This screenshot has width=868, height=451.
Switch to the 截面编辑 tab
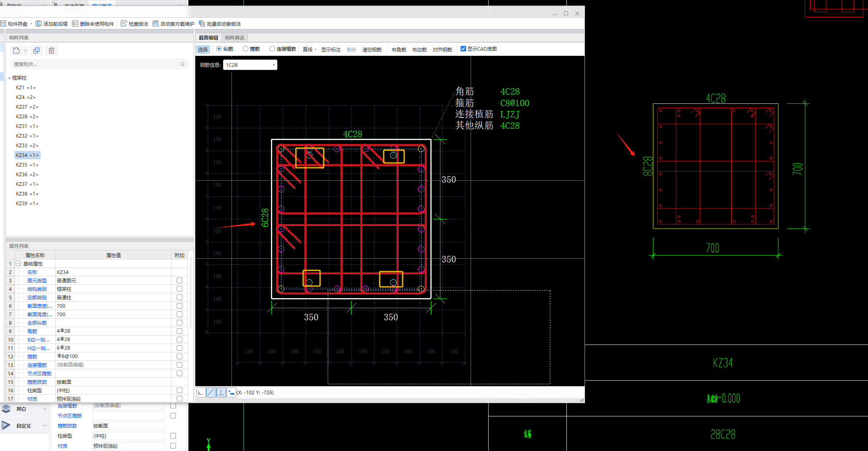click(209, 38)
